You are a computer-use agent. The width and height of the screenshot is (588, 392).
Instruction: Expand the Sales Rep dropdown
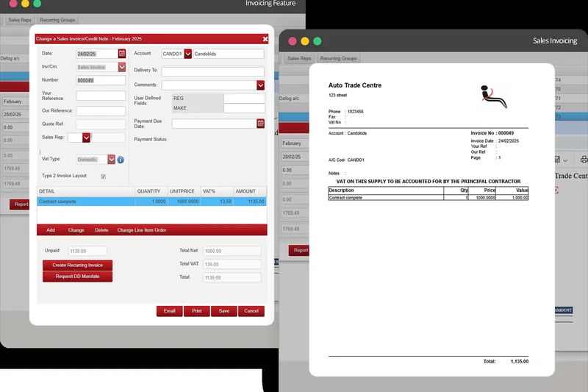[87, 138]
